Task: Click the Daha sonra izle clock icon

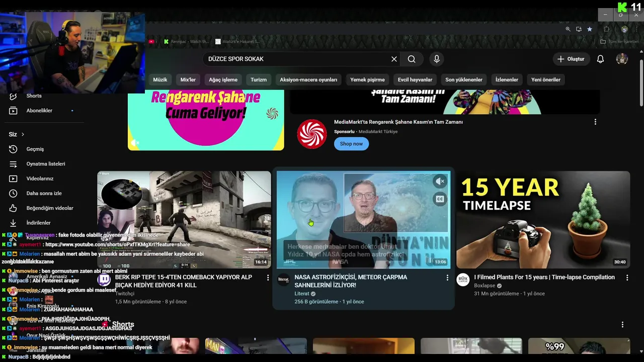Action: tap(14, 194)
